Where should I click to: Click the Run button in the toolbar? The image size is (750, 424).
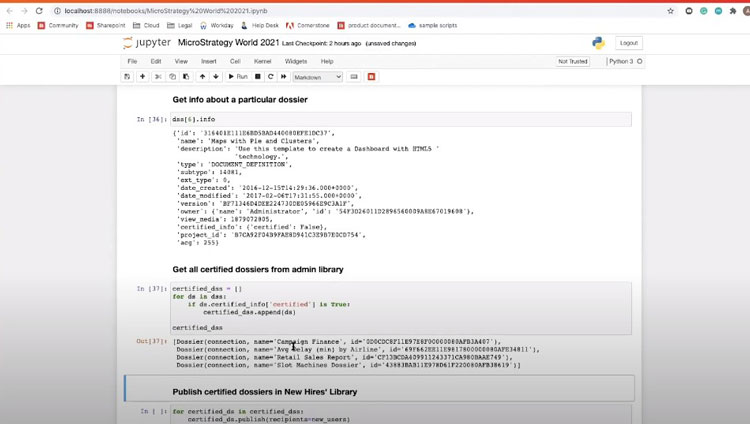click(238, 77)
